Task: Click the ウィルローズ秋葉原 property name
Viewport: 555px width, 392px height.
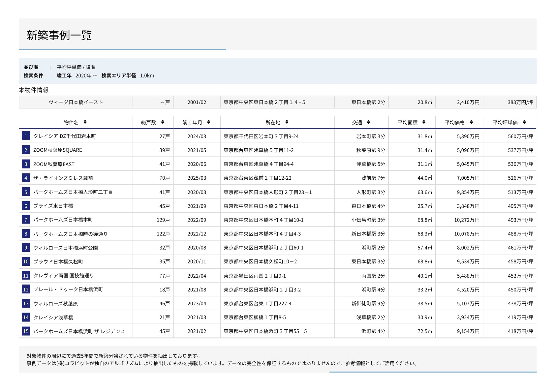Action: [x=56, y=304]
